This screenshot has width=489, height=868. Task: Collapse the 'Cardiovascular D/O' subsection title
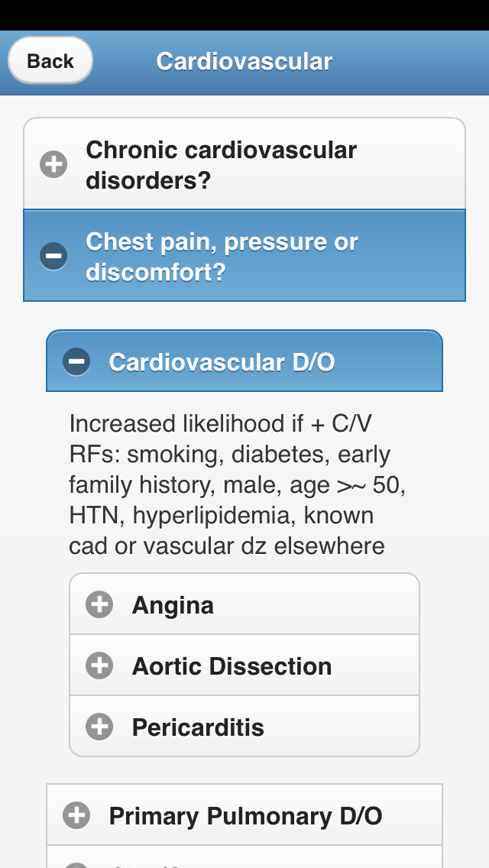coord(222,361)
